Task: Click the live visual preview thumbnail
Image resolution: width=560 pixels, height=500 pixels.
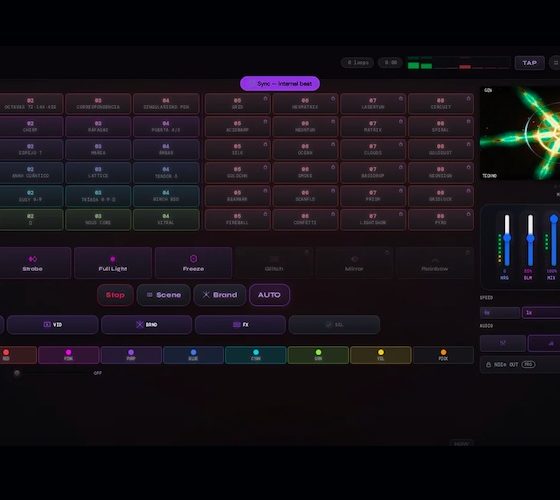Action: point(520,133)
